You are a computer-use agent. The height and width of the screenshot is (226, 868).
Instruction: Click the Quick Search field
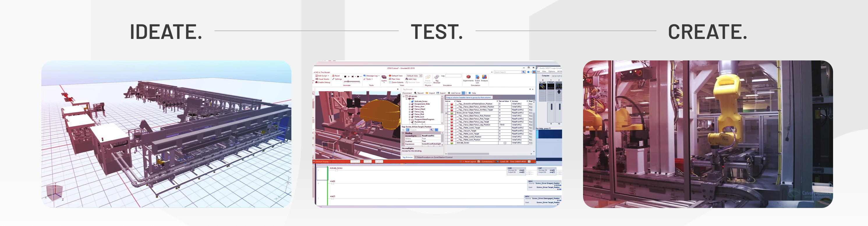[507, 72]
